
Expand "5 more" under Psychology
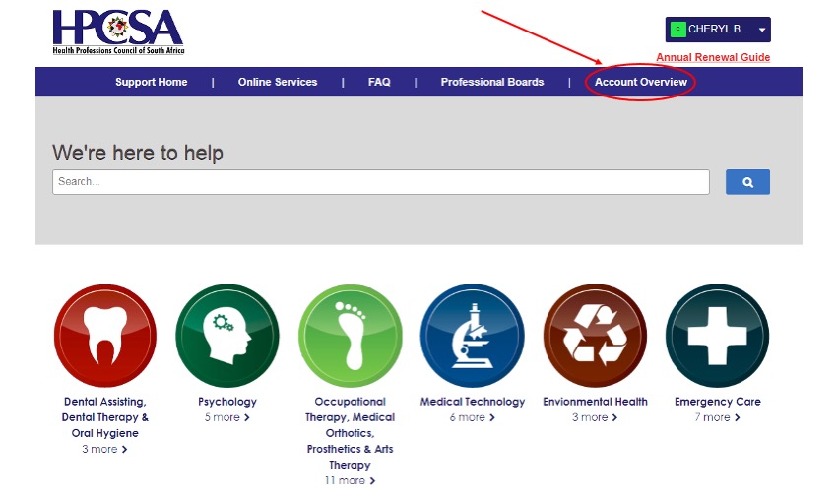[227, 417]
